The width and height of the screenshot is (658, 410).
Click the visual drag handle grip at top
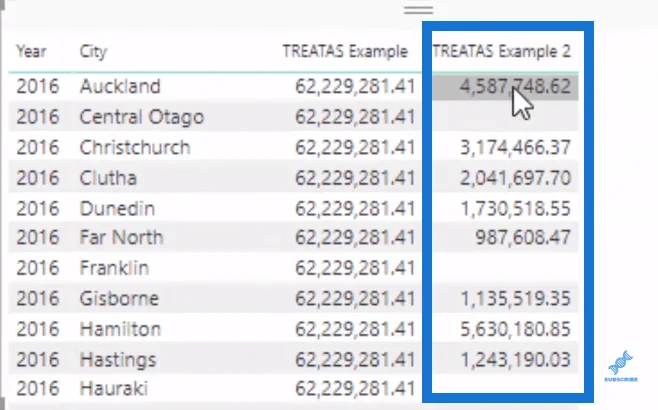(418, 10)
